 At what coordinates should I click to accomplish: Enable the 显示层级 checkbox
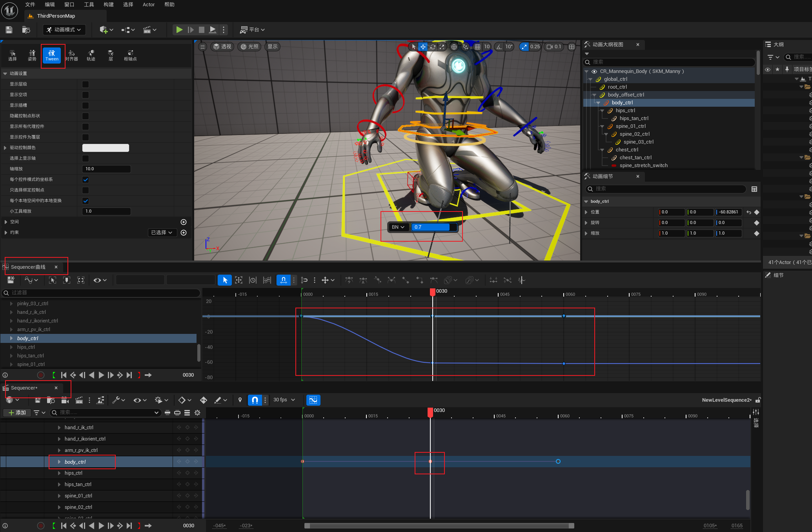[x=86, y=84]
